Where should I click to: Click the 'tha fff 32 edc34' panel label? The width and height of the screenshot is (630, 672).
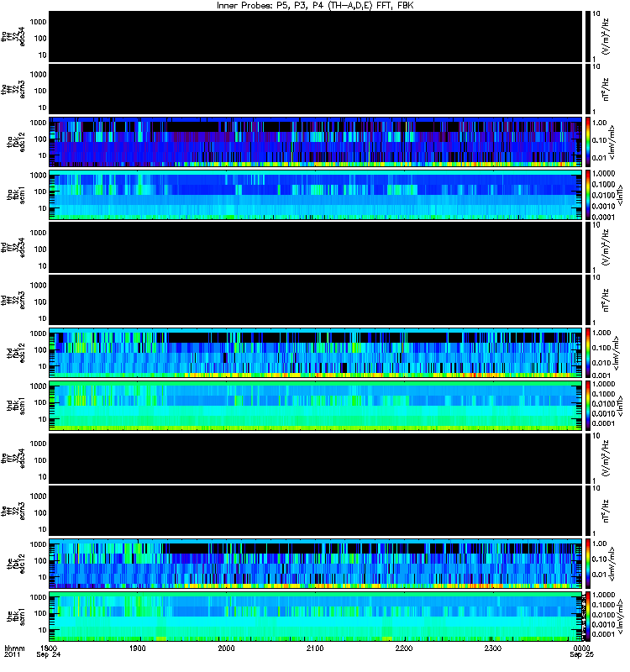click(x=13, y=36)
